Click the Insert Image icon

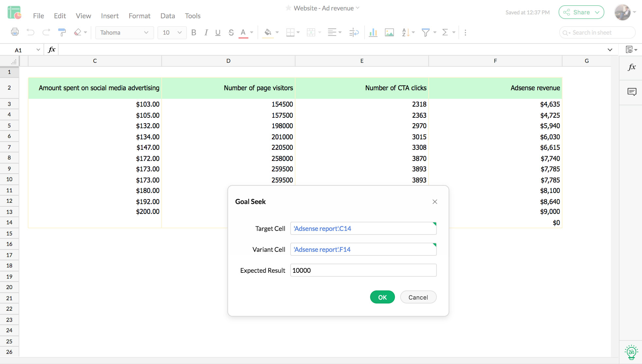point(389,32)
